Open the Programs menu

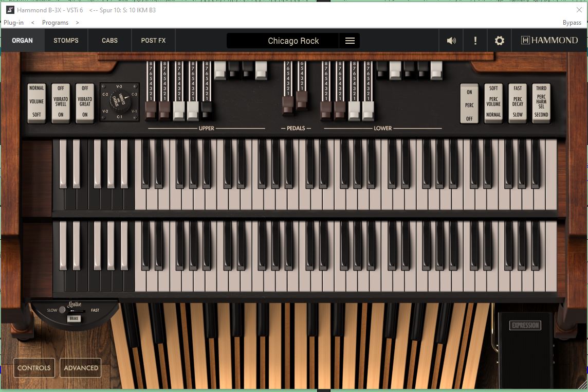55,23
